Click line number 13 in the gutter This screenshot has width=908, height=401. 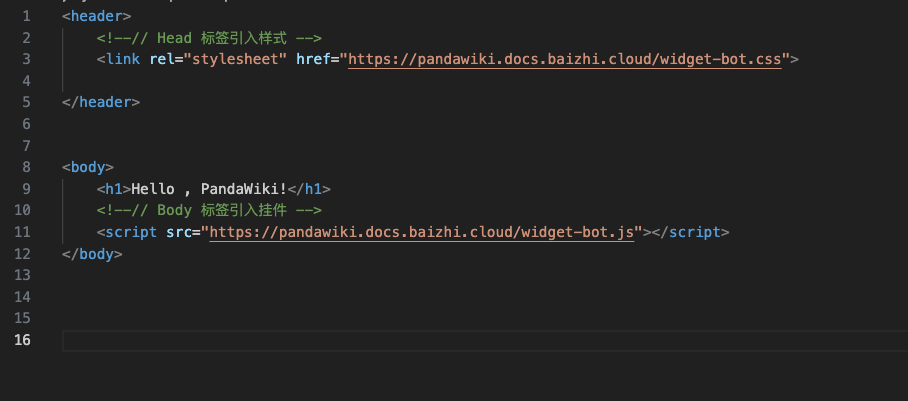point(23,275)
